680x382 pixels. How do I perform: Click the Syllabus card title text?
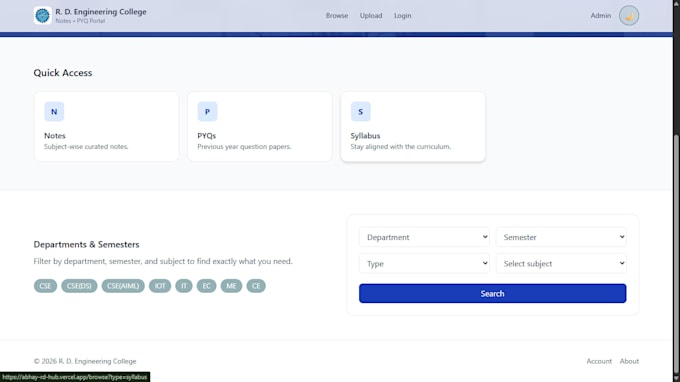pos(365,136)
